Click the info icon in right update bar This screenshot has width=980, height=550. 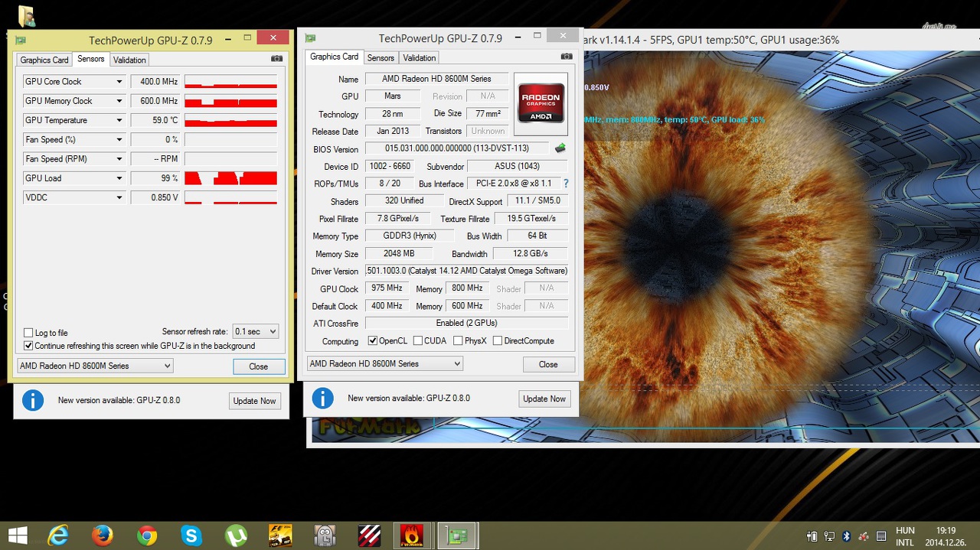323,398
